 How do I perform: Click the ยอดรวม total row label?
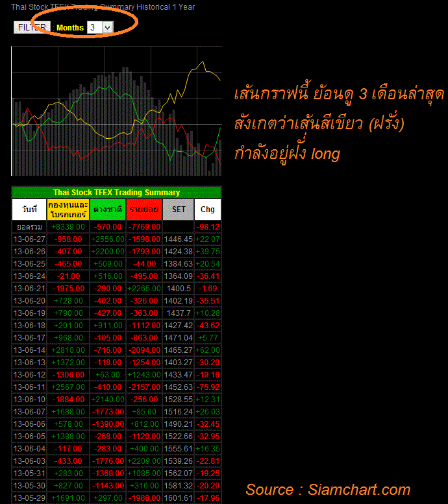(x=29, y=227)
